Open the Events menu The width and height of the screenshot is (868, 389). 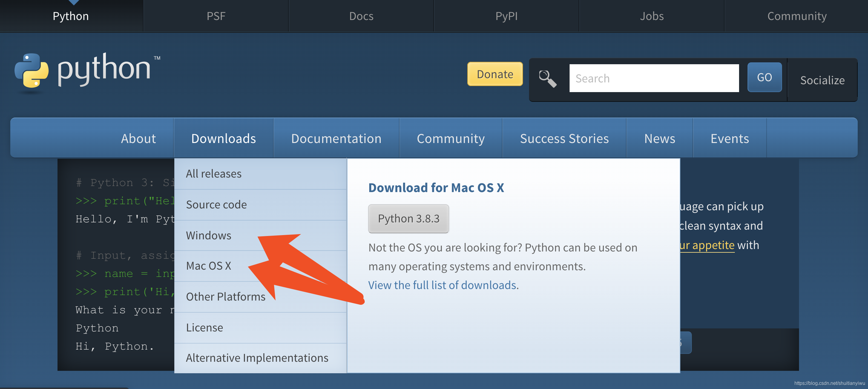tap(729, 138)
